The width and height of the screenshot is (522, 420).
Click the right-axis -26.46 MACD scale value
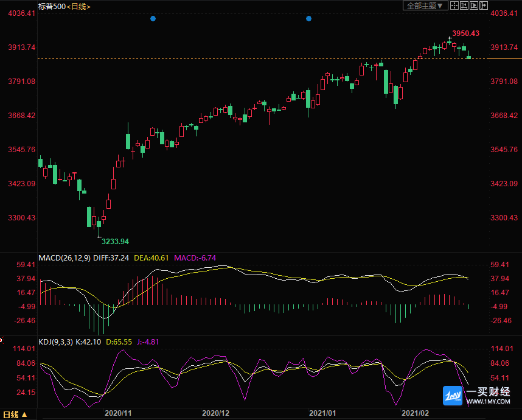[x=501, y=321]
